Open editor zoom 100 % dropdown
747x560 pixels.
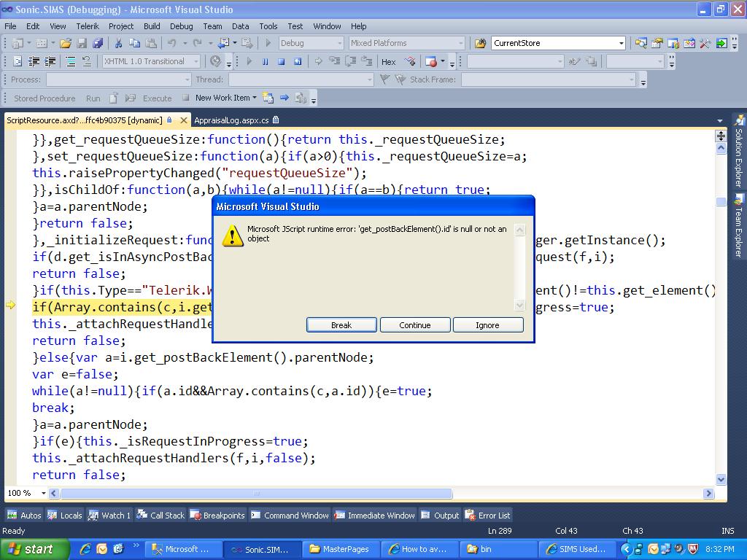[43, 494]
